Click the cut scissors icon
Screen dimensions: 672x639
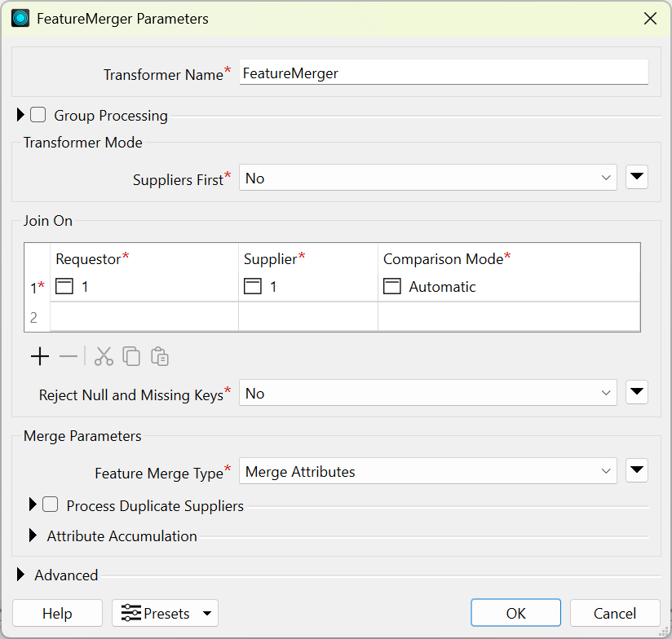pos(104,356)
